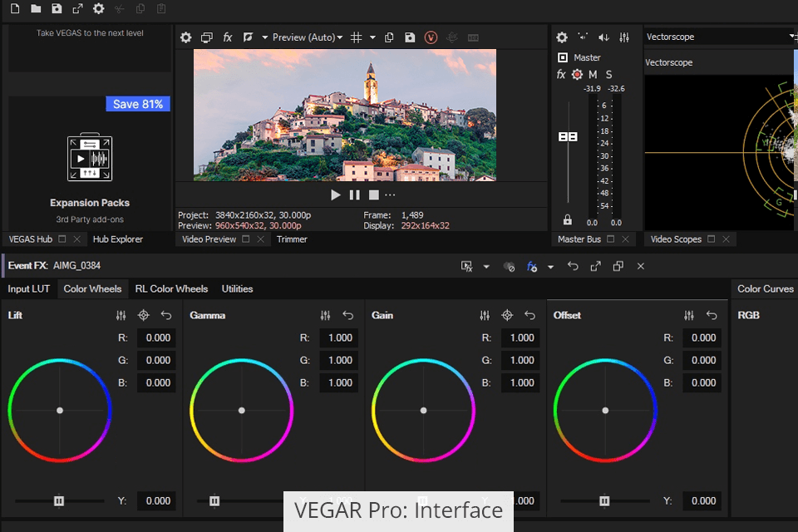798x532 pixels.
Task: Toggle the preview overlays grid icon
Action: coord(357,37)
